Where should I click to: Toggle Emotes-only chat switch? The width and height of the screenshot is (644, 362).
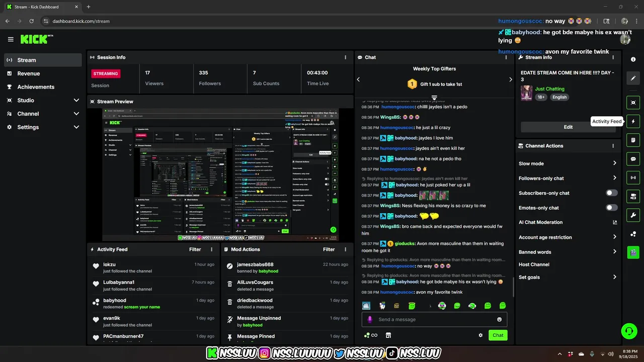click(612, 208)
